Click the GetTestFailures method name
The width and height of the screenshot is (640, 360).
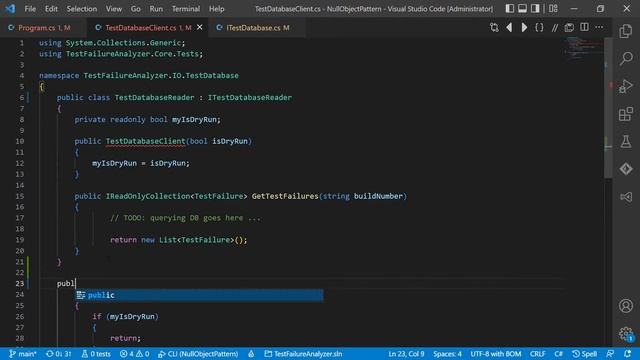pos(285,196)
